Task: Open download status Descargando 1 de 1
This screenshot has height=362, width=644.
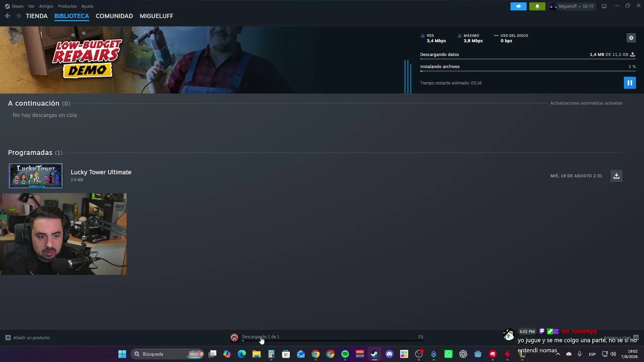Action: (261, 337)
